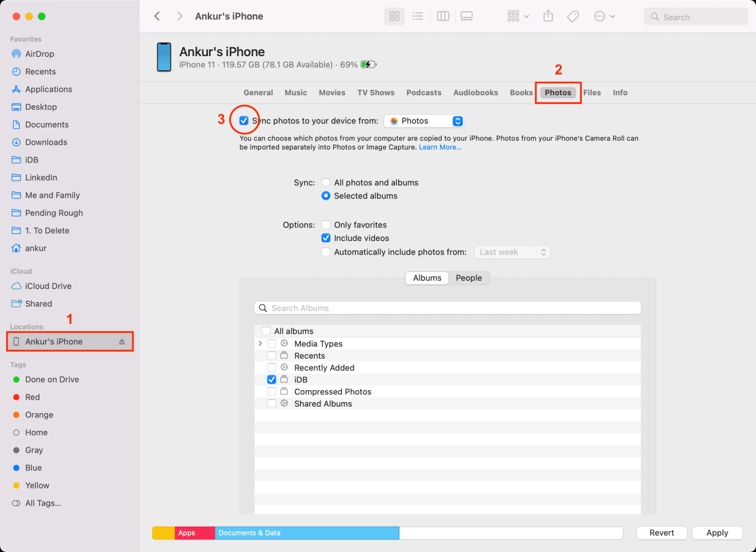Open iDB folder in sidebar
Viewport: 756px width, 552px height.
coord(31,160)
